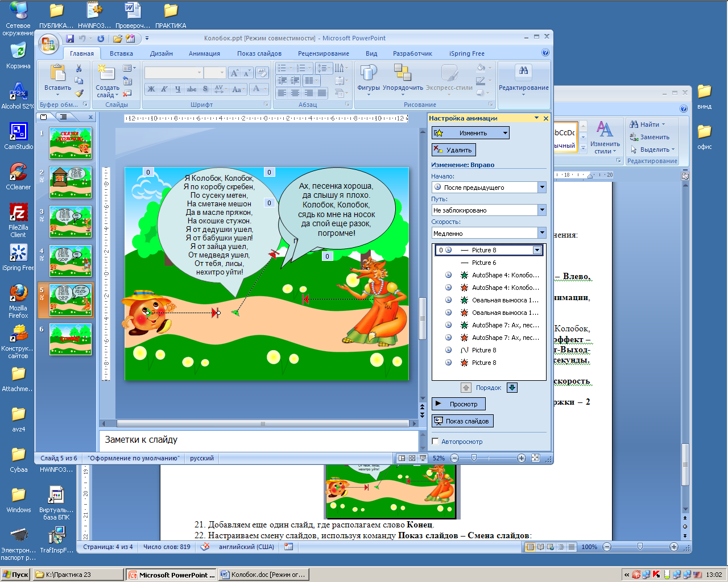Expand the Скорость dropdown
Screen dimensions: 728x582
pos(542,233)
